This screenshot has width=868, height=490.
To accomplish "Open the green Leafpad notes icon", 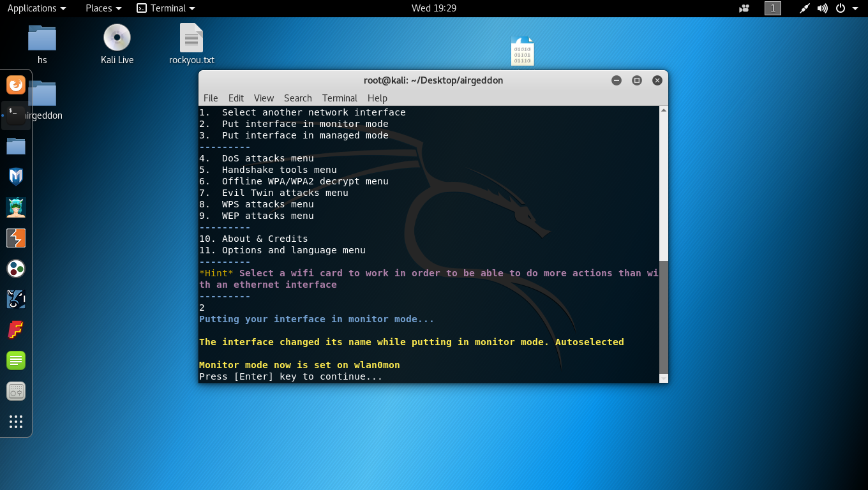I will (16, 360).
